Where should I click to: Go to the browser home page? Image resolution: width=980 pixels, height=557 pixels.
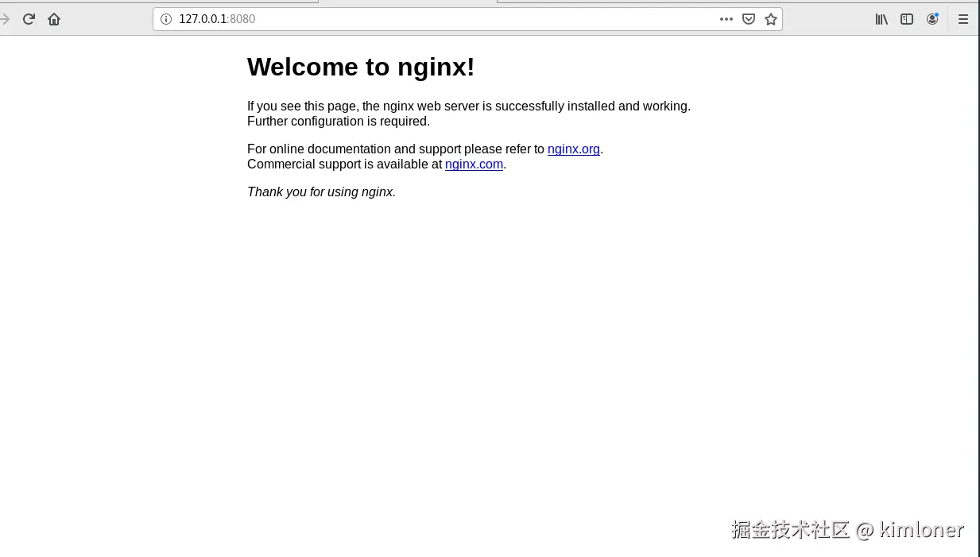tap(54, 19)
